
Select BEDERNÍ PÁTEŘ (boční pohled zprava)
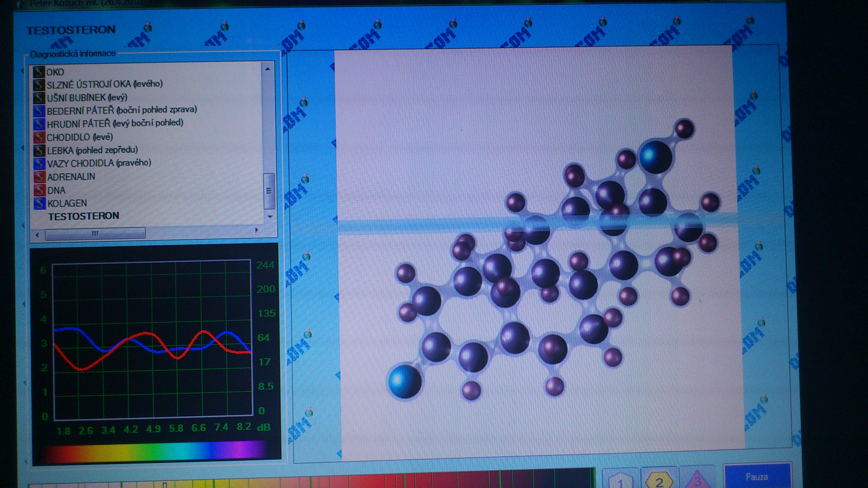(x=122, y=110)
